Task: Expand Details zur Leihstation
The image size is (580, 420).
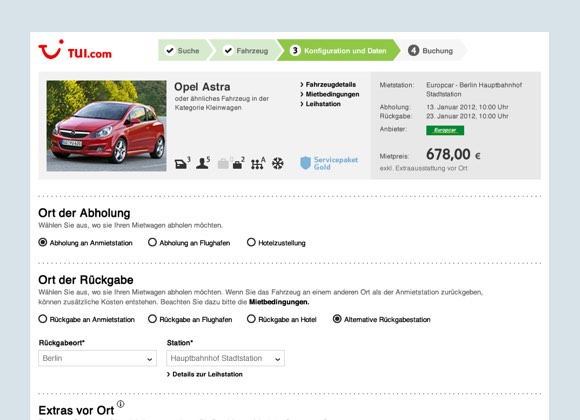Action: tap(205, 374)
